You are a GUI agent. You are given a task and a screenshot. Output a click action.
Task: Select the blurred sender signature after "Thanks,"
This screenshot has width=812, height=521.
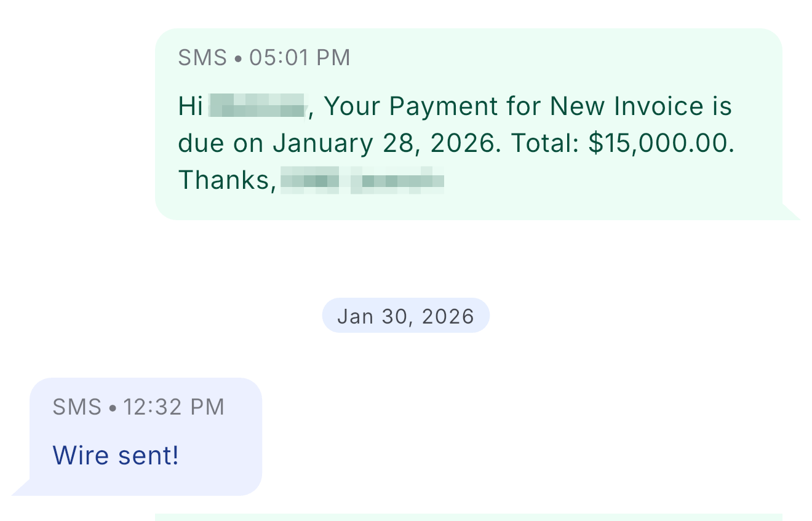coord(362,180)
